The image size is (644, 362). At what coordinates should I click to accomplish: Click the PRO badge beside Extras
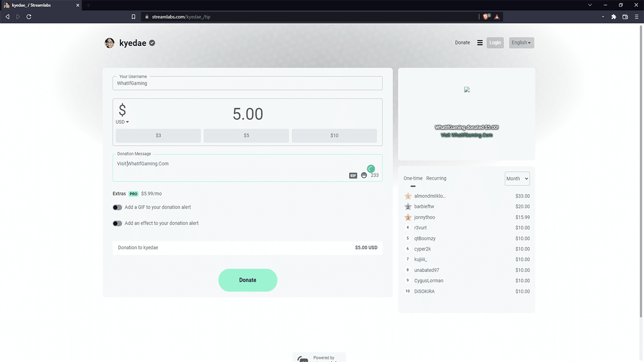tap(133, 194)
